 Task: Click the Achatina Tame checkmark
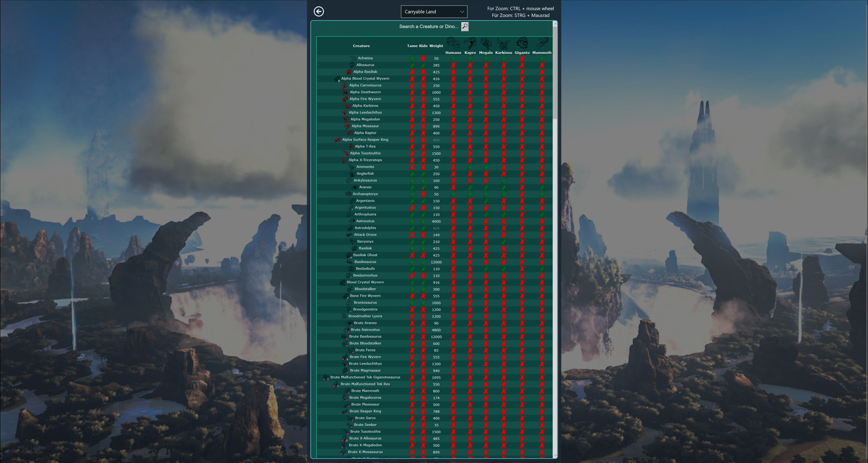pyautogui.click(x=412, y=58)
